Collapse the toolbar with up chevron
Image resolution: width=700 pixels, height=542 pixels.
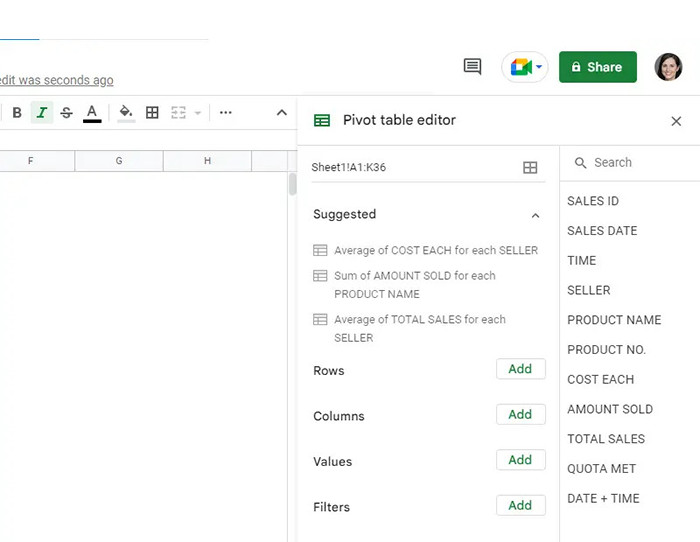tap(281, 113)
